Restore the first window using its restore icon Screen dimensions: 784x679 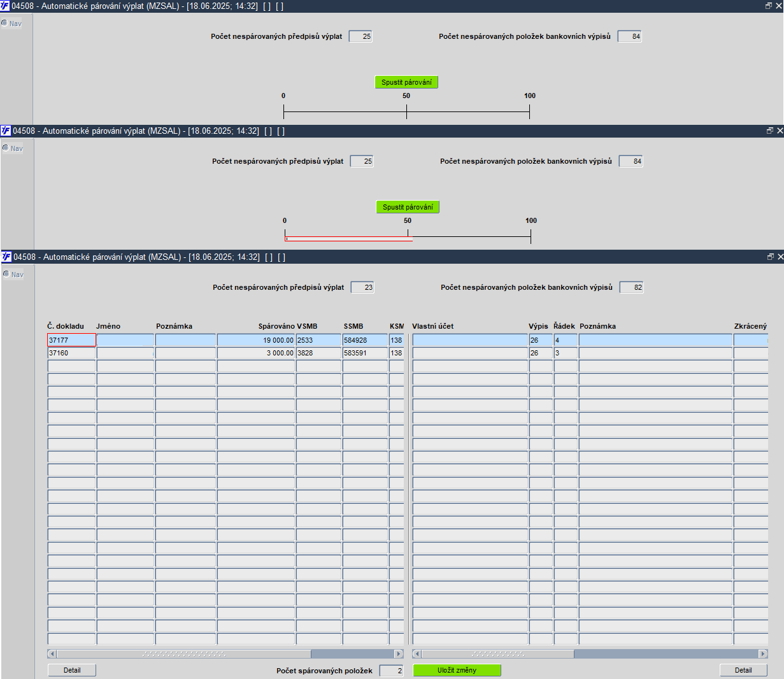pos(769,6)
